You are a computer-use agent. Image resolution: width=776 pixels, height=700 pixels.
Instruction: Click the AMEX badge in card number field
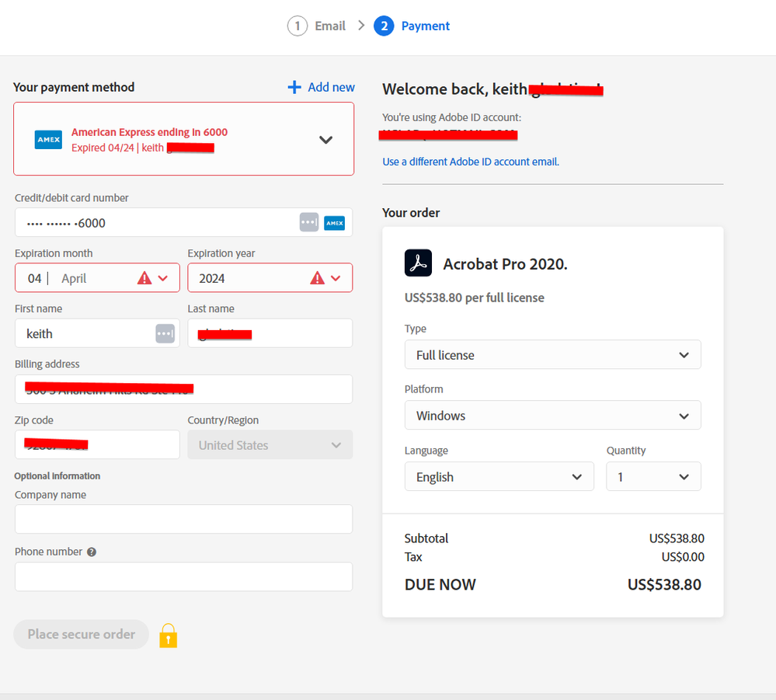(335, 223)
